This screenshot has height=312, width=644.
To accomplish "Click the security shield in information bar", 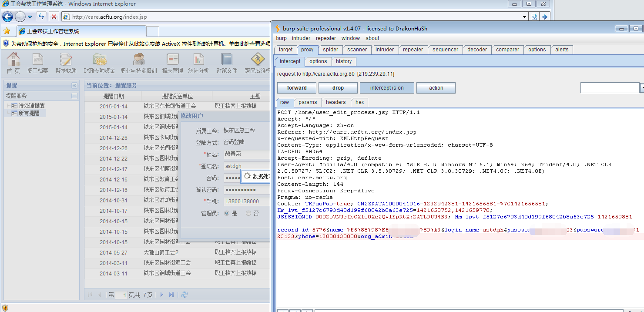I will (6, 44).
